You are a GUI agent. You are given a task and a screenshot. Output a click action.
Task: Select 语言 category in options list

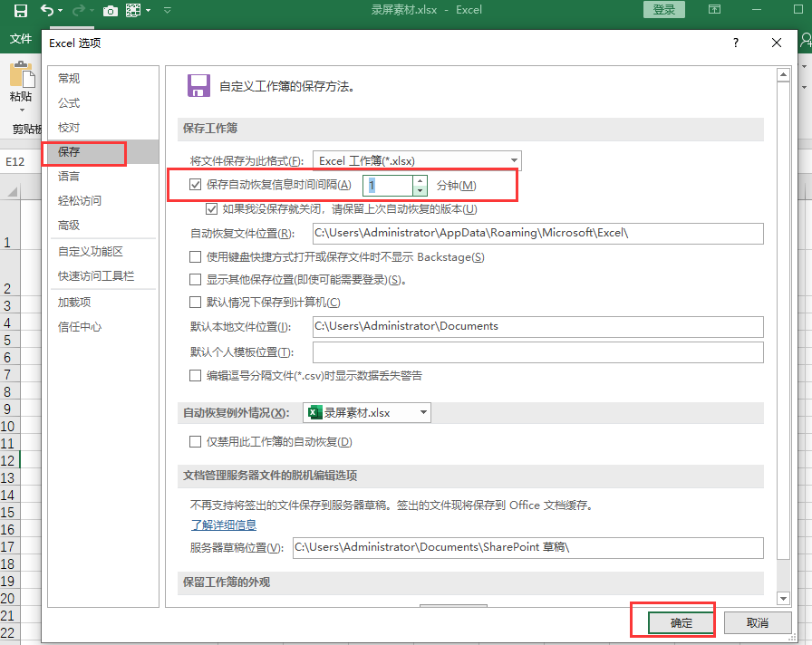pos(103,176)
